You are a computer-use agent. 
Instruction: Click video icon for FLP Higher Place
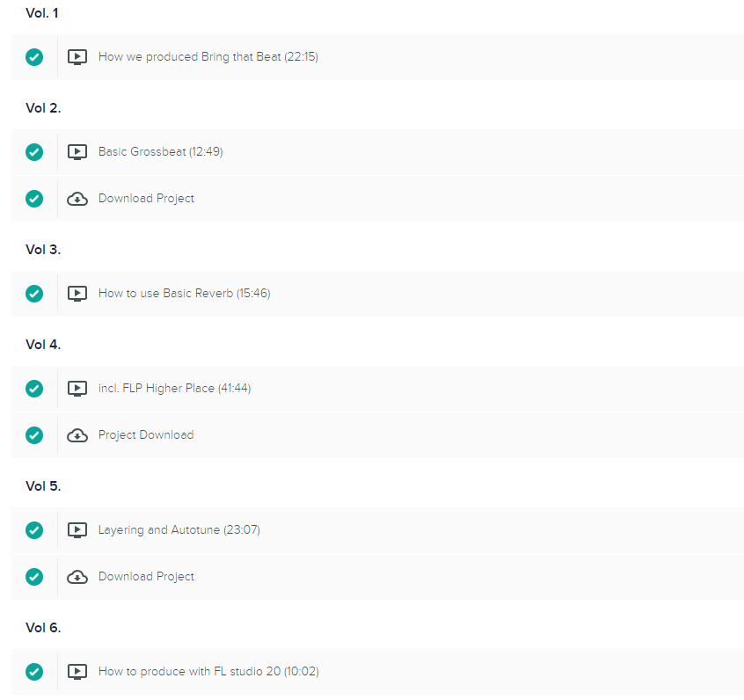(x=77, y=388)
